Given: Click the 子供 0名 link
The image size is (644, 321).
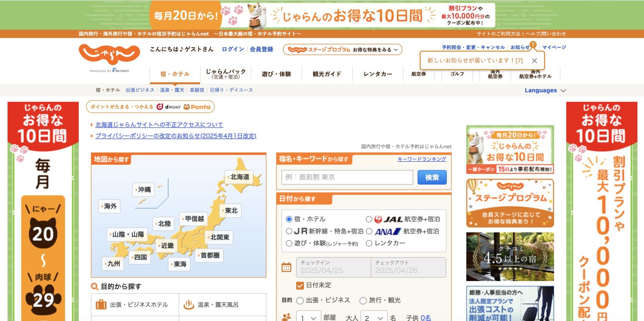Looking at the screenshot, I should [x=426, y=318].
